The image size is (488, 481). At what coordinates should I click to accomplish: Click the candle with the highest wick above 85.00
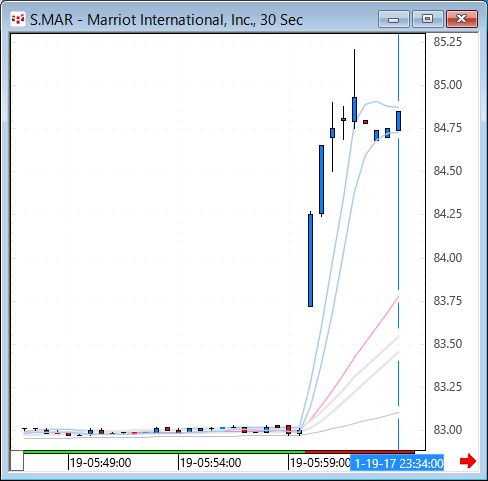[354, 109]
